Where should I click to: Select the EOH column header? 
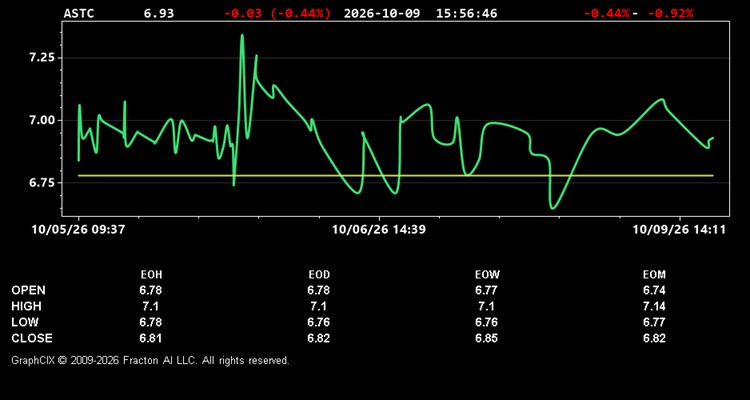[x=151, y=275]
